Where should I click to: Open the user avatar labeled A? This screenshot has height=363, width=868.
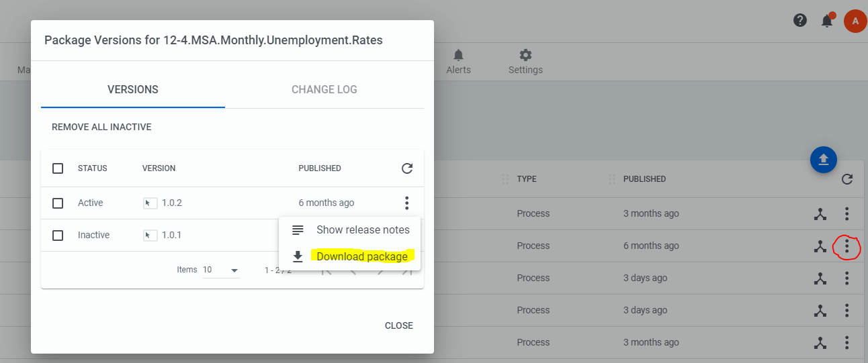[855, 21]
